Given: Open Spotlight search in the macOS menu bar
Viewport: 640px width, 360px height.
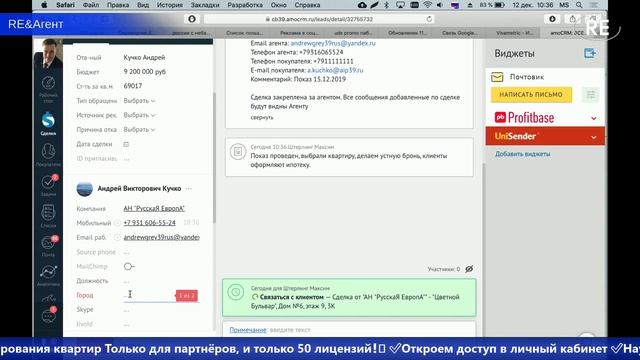Looking at the screenshot, I should [x=579, y=5].
